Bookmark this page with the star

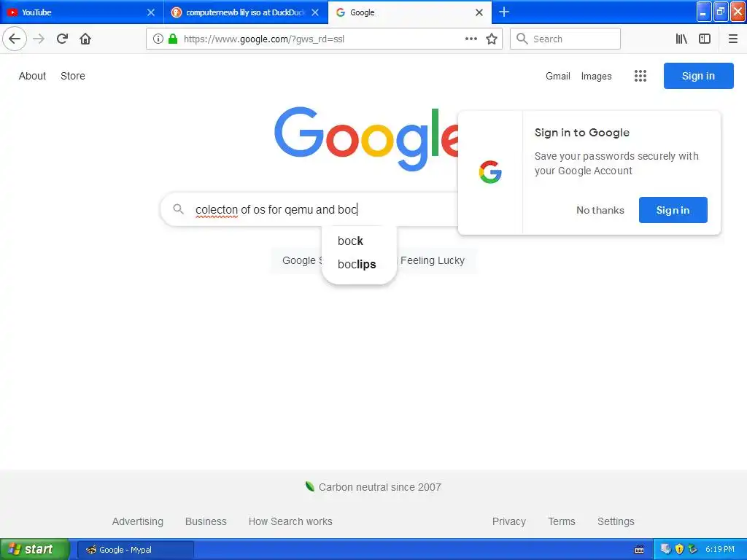[x=492, y=39]
